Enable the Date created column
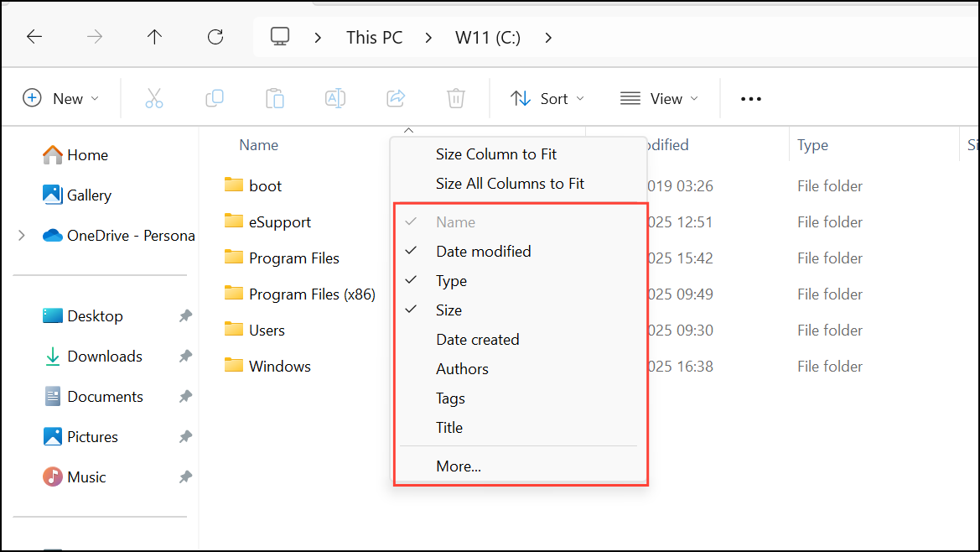 (477, 339)
